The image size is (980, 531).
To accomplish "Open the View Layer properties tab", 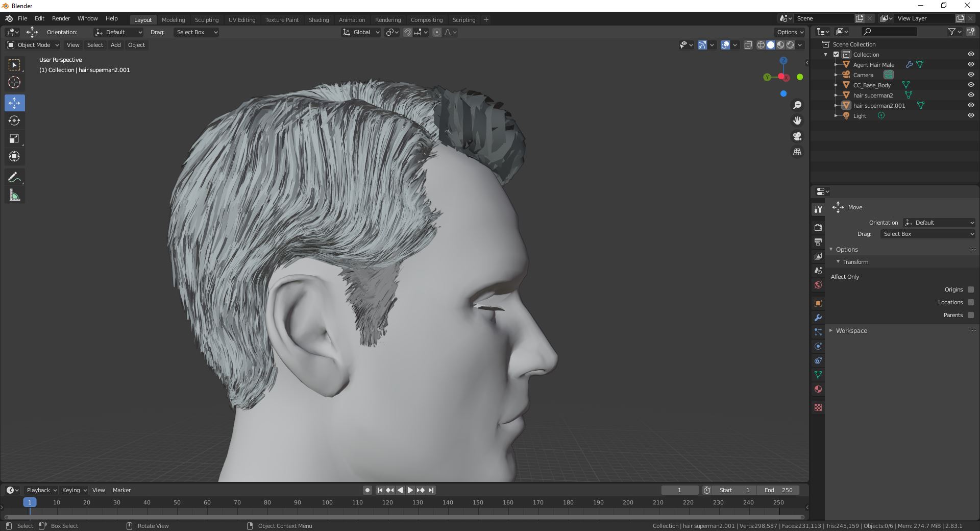I will tap(818, 256).
